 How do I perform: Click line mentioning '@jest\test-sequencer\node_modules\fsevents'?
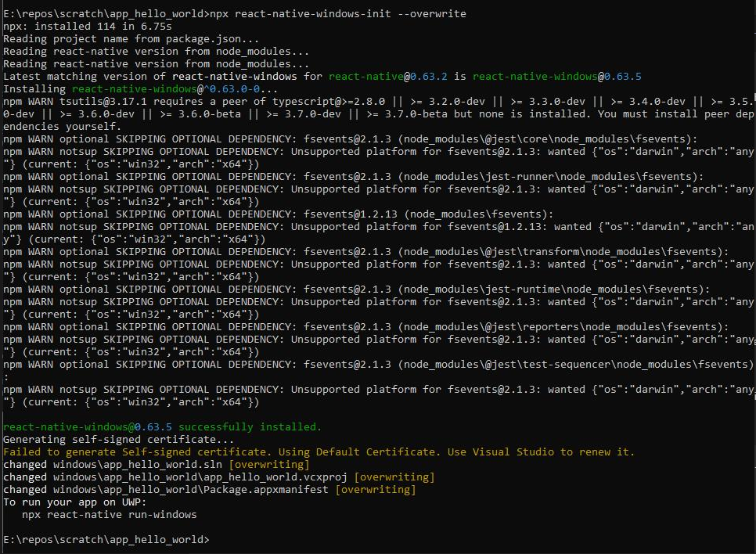pos(378,365)
